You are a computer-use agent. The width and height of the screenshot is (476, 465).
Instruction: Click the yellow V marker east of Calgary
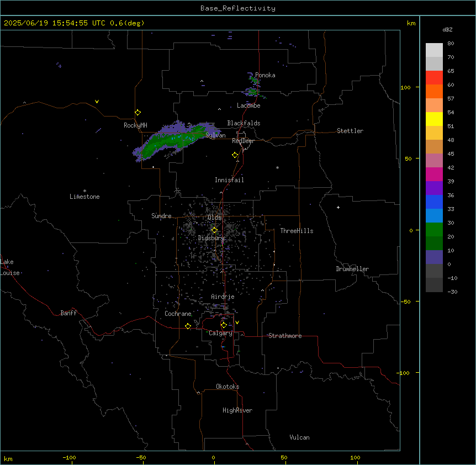pos(237,323)
